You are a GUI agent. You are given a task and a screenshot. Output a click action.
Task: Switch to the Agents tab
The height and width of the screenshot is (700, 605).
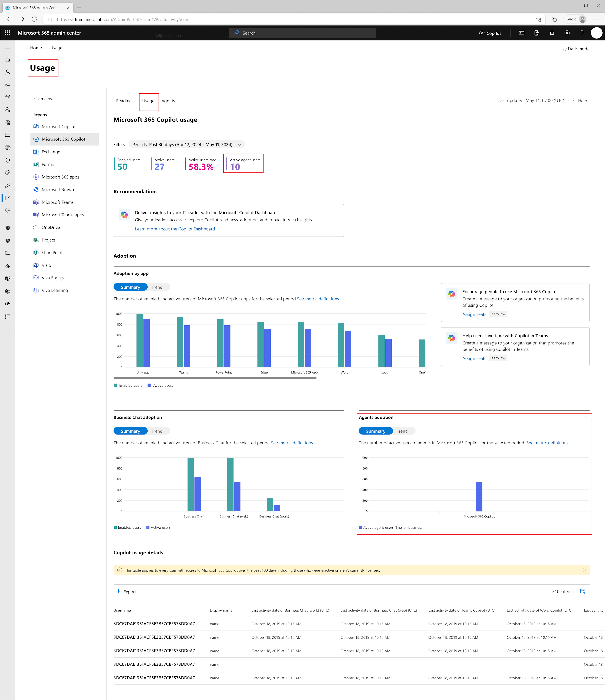click(x=168, y=101)
